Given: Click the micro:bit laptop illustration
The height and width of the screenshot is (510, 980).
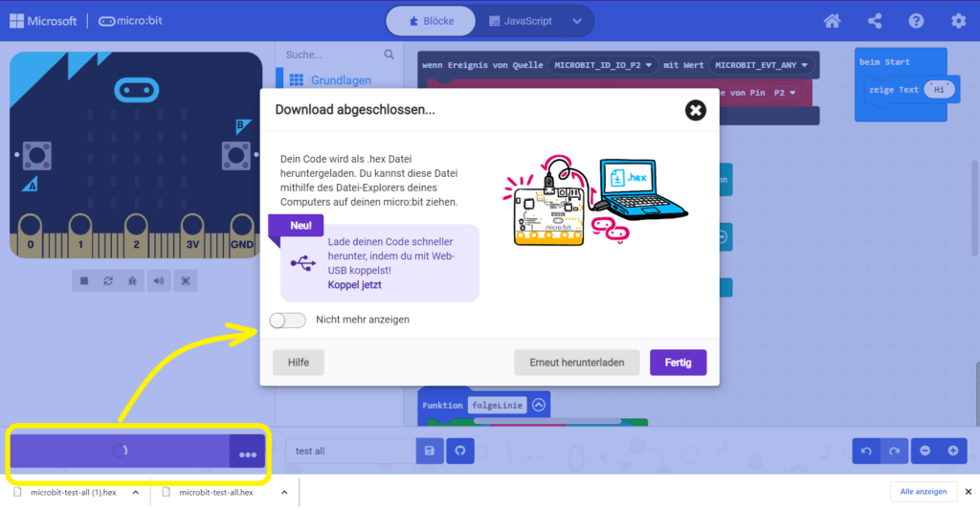Looking at the screenshot, I should coord(595,200).
